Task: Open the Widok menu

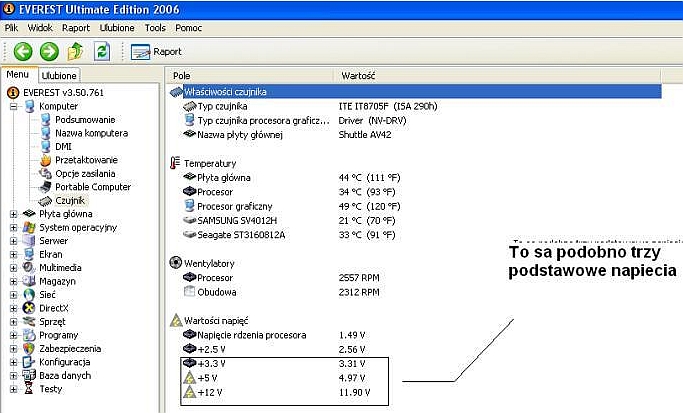Action: [x=40, y=28]
